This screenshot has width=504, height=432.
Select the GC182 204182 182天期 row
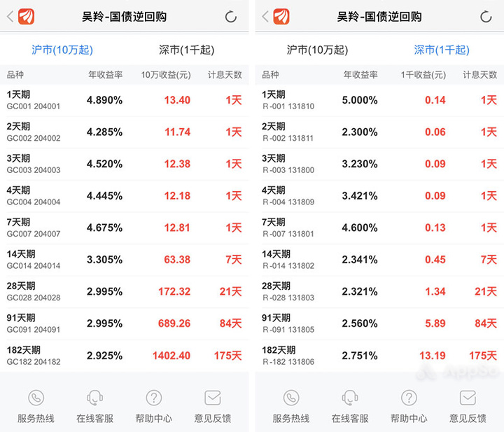tap(125, 356)
